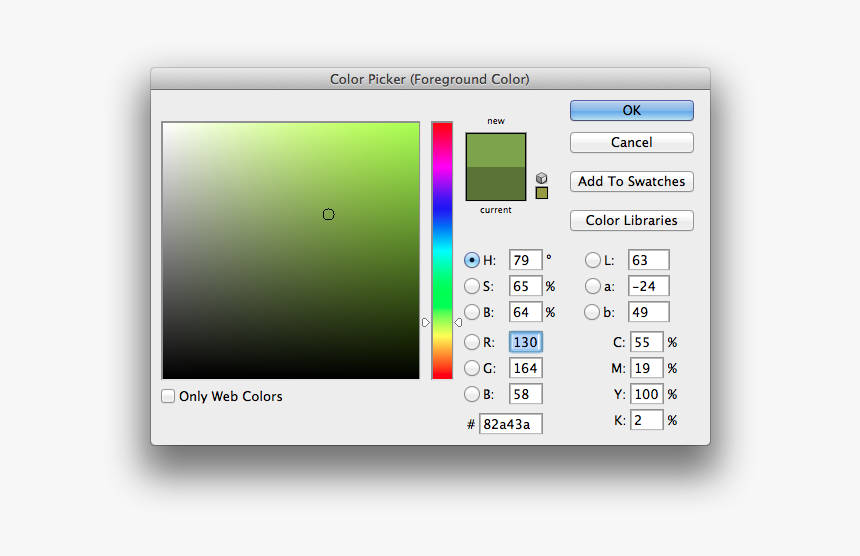The width and height of the screenshot is (860, 556).
Task: Click the magenta M field showing 19
Action: point(647,368)
